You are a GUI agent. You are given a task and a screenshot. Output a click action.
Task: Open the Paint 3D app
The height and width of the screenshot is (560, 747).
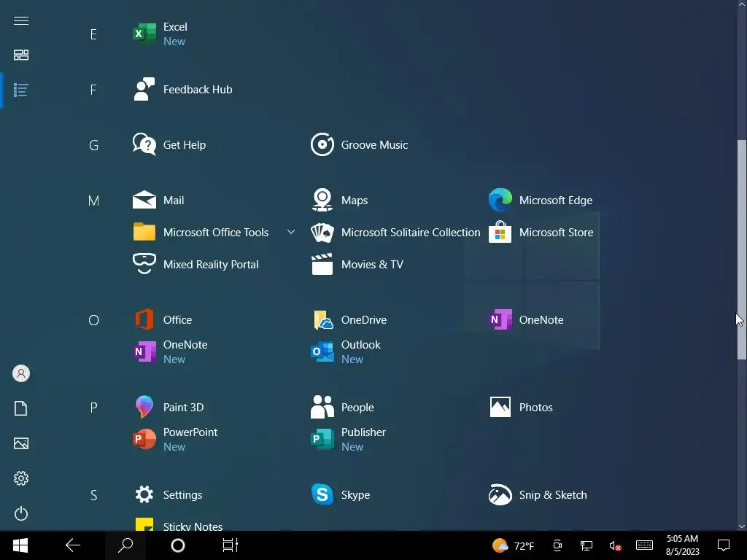[x=169, y=408]
